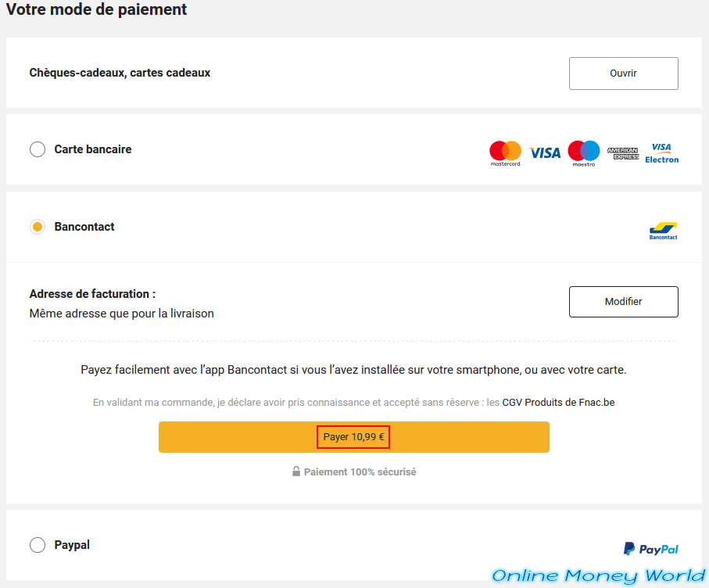Open the gift cards section with Ouvrir
Viewport: 709px width, 588px height.
tap(623, 73)
